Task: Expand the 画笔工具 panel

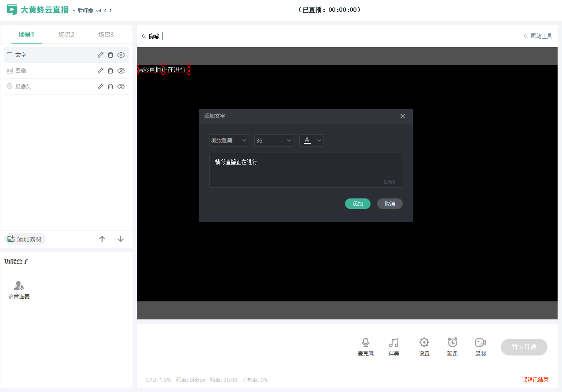Action: pos(537,36)
